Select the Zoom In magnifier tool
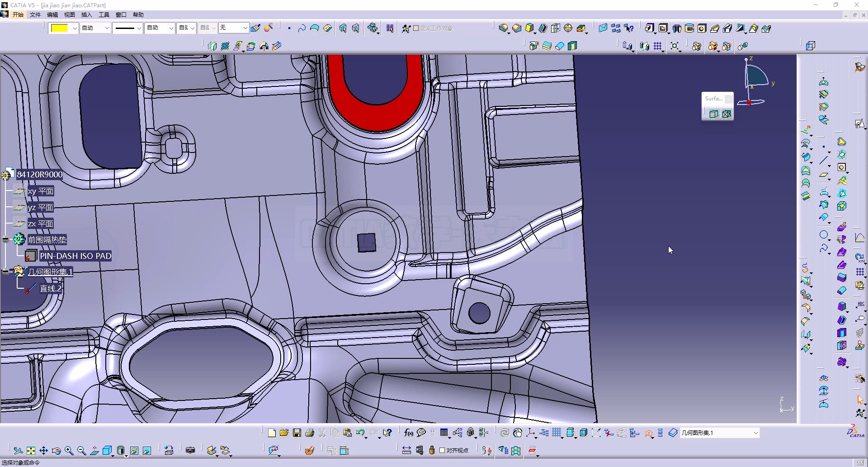 69,451
